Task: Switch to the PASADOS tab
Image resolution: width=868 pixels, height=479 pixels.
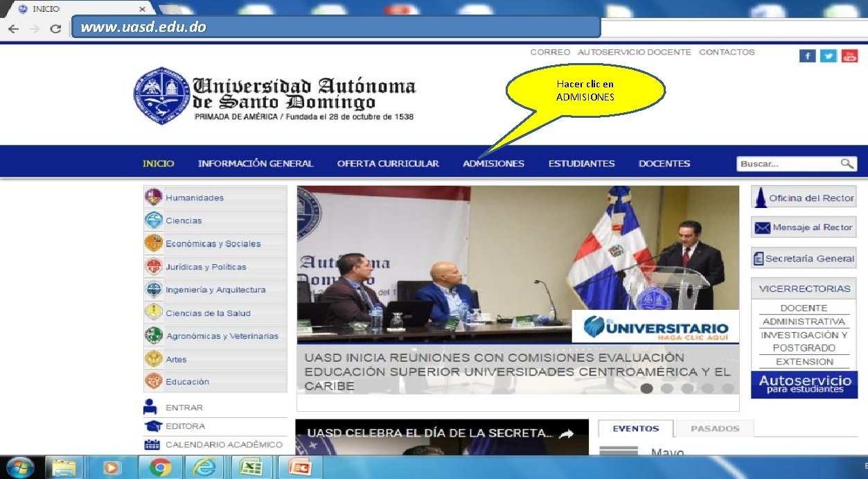Action: [x=715, y=428]
